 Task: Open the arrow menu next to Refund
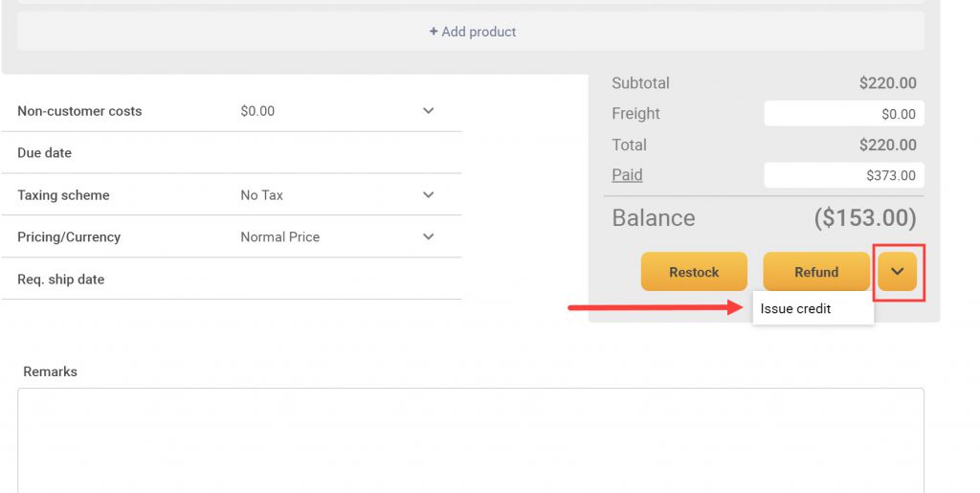click(897, 271)
